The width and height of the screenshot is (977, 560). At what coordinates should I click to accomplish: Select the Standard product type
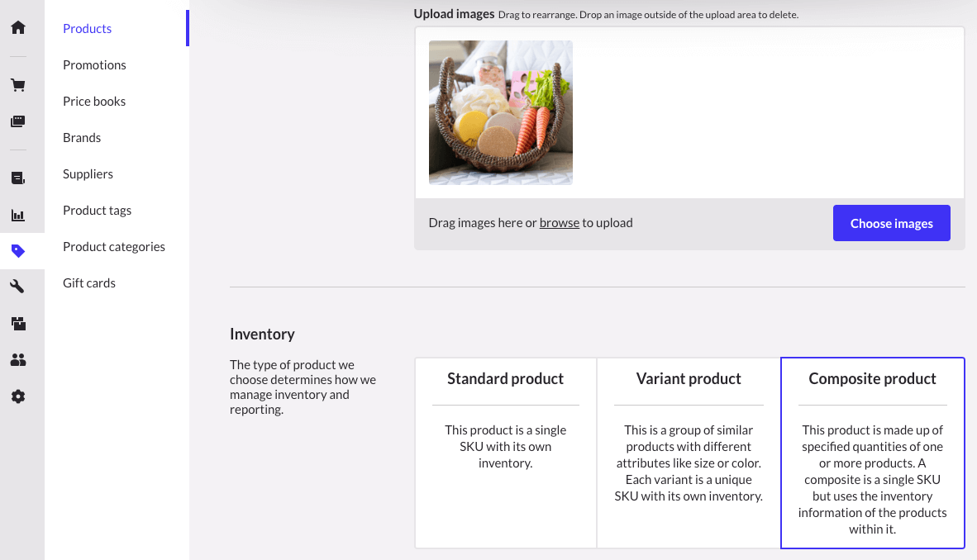click(x=505, y=452)
